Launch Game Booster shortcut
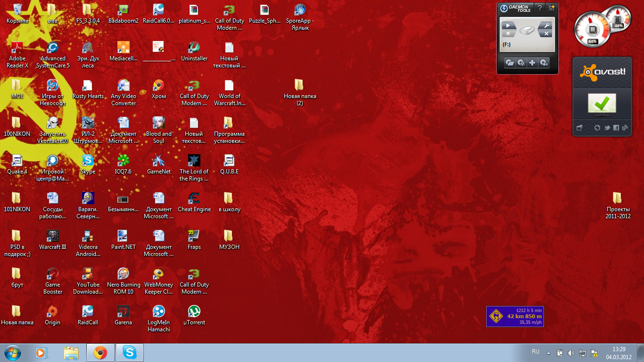Image resolution: width=644 pixels, height=362 pixels. pyautogui.click(x=53, y=280)
